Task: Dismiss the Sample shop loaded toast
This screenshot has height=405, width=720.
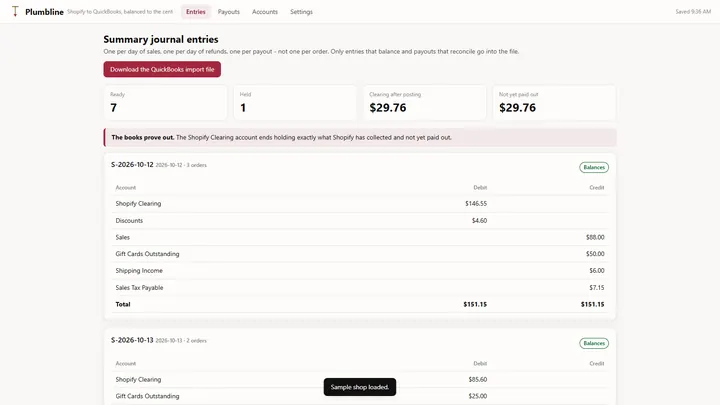Action: click(x=360, y=387)
